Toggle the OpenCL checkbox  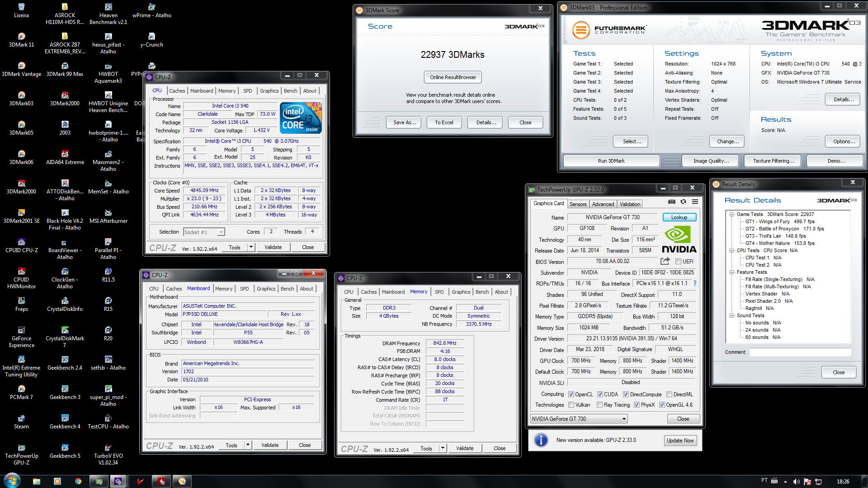571,394
